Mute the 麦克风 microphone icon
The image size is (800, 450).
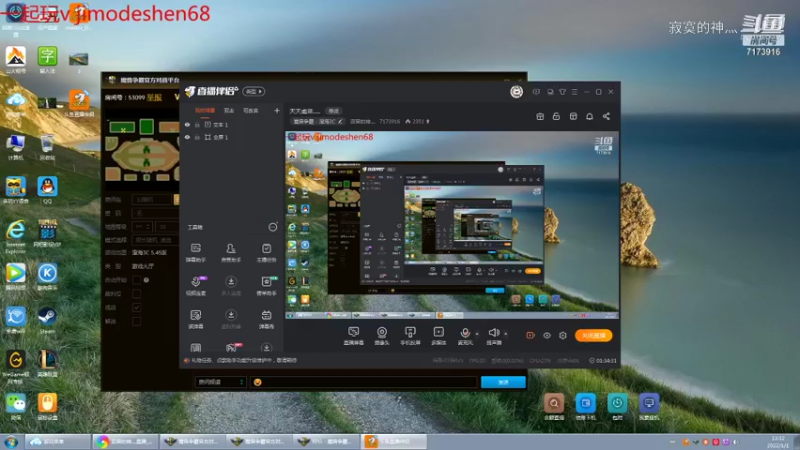pyautogui.click(x=465, y=333)
